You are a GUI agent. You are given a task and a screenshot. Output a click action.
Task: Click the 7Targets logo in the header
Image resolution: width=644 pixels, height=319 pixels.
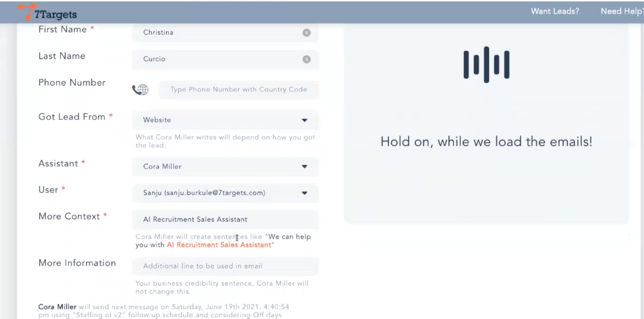point(47,13)
